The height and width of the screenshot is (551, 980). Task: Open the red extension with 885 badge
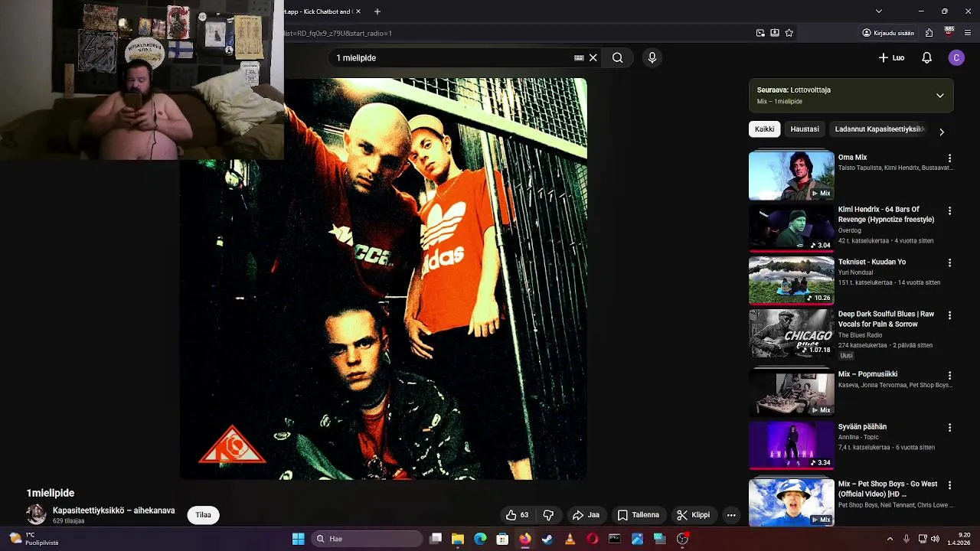click(x=949, y=31)
